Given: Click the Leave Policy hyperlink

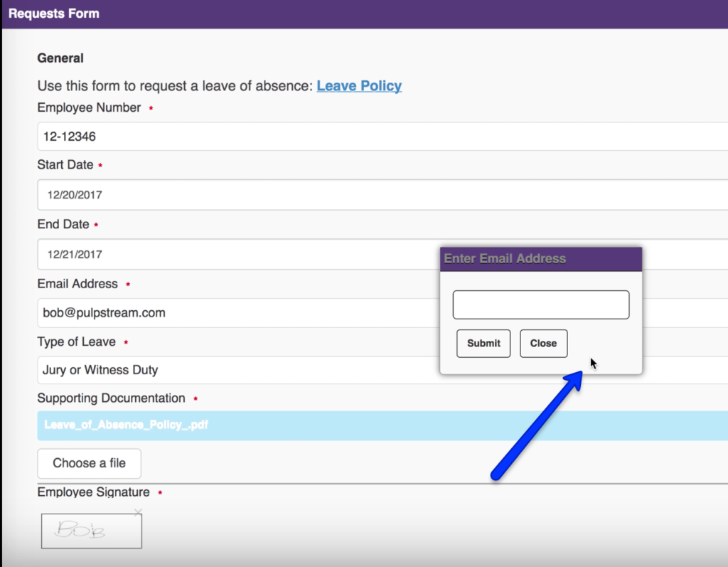Looking at the screenshot, I should [x=359, y=85].
